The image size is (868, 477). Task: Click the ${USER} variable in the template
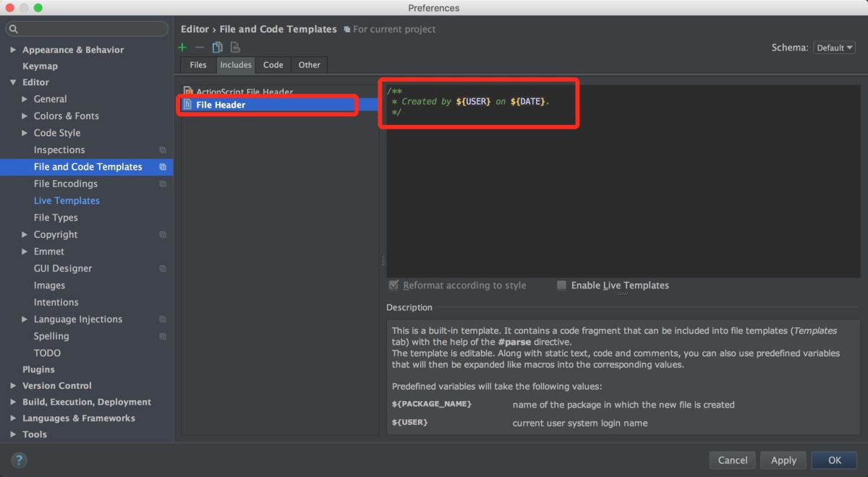point(473,102)
